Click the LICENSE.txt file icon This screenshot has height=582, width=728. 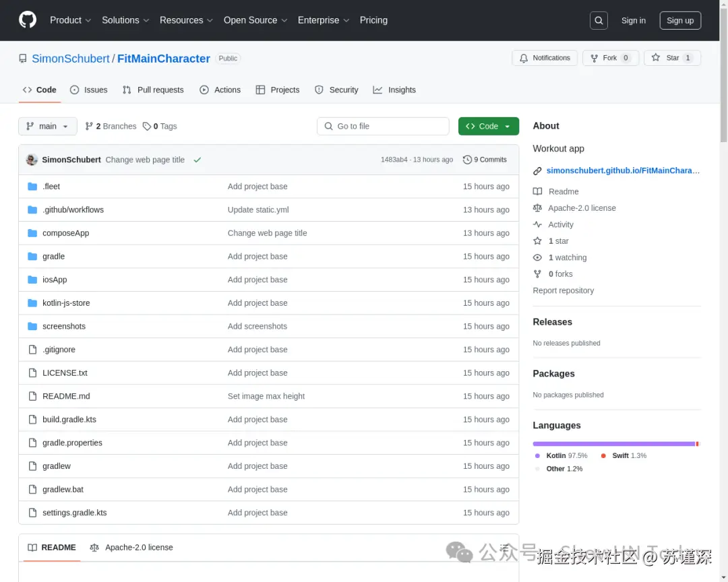(x=32, y=373)
